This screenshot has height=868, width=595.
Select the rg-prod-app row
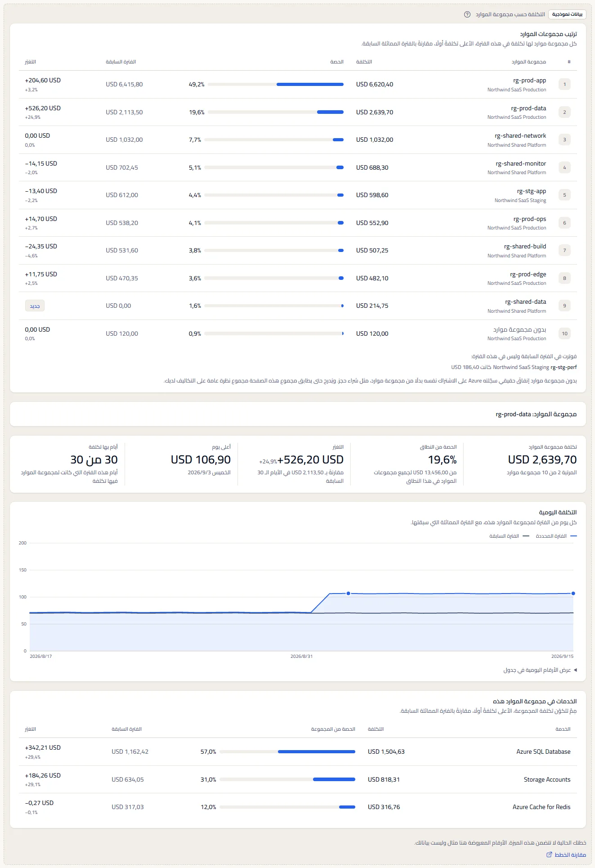[298, 85]
